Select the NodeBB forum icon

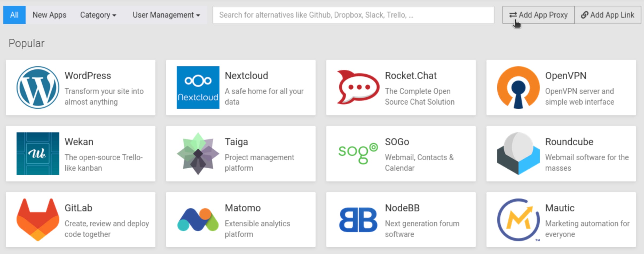[x=358, y=219]
